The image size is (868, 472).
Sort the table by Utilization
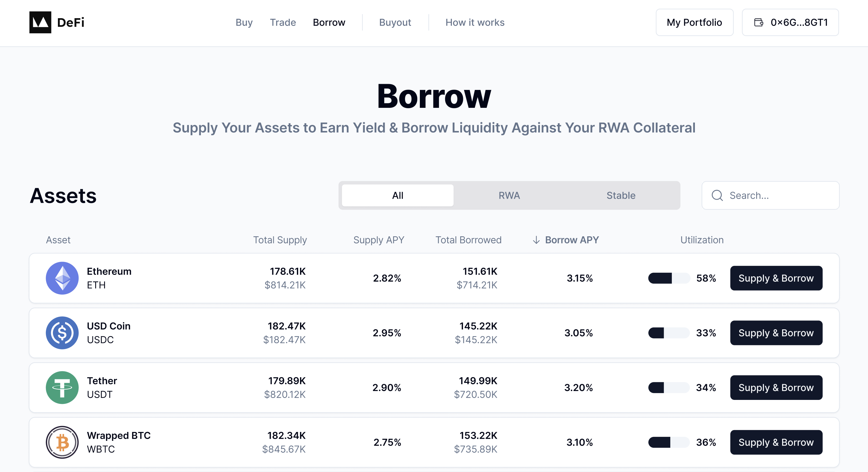702,240
